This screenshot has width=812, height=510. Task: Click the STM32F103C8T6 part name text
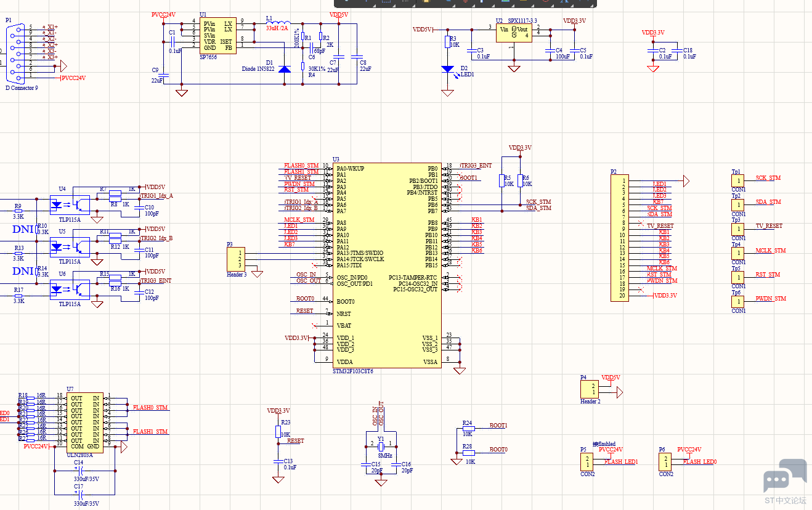tap(353, 372)
